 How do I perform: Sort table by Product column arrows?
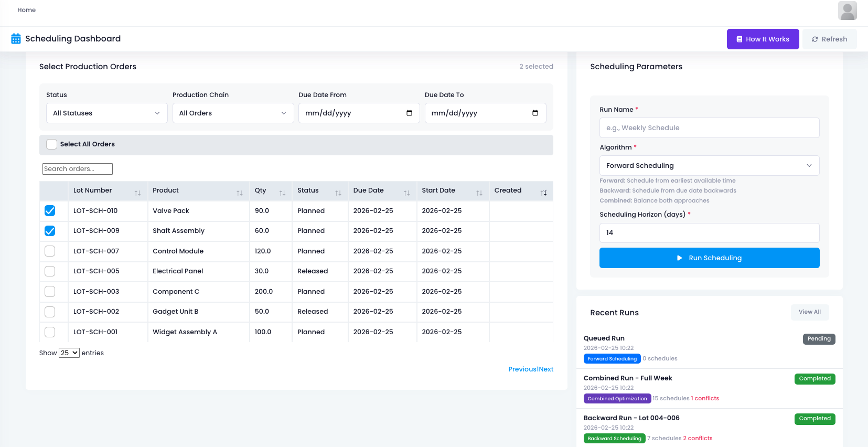[x=239, y=193]
